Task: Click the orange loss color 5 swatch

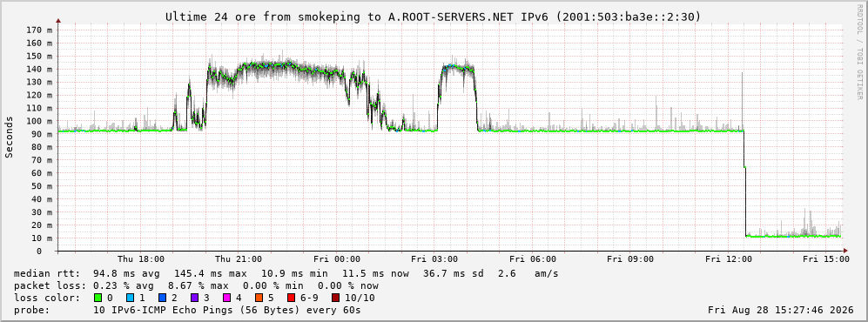Action: click(258, 299)
